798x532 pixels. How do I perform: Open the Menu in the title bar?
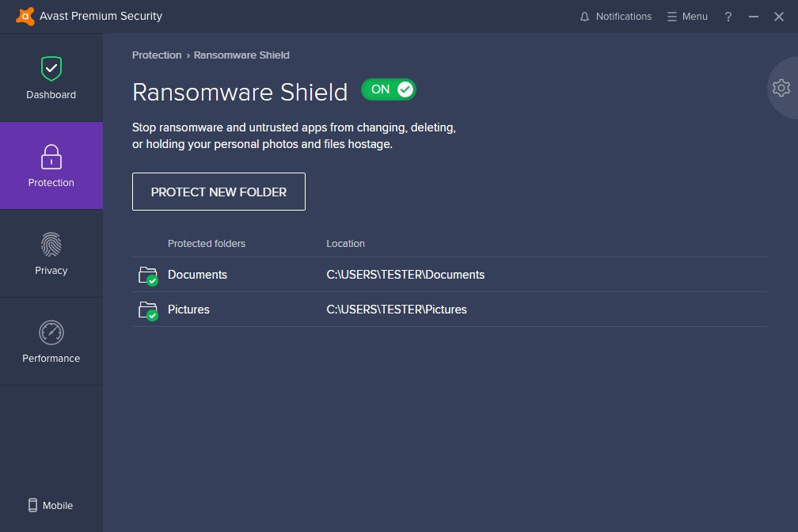[x=686, y=16]
